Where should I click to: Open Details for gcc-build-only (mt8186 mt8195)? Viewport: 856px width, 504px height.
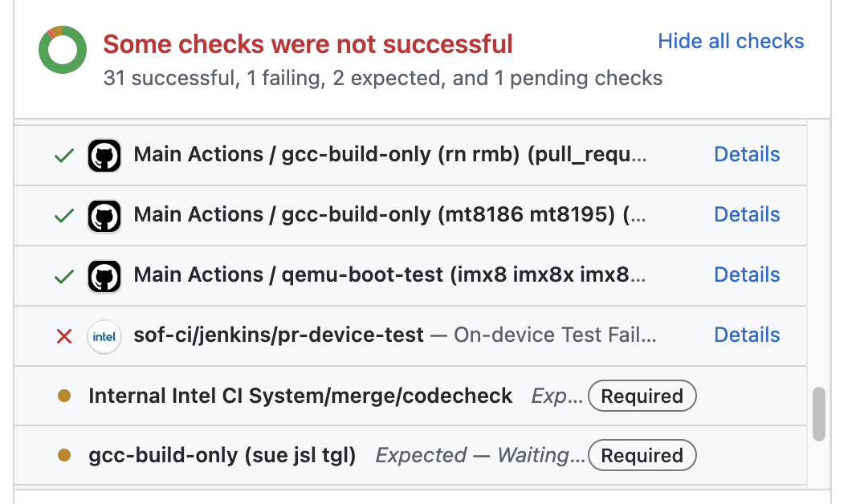pos(747,214)
